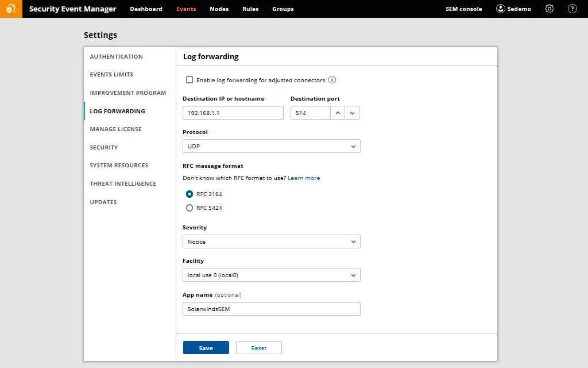
Task: Open the Learn more link
Action: point(304,178)
